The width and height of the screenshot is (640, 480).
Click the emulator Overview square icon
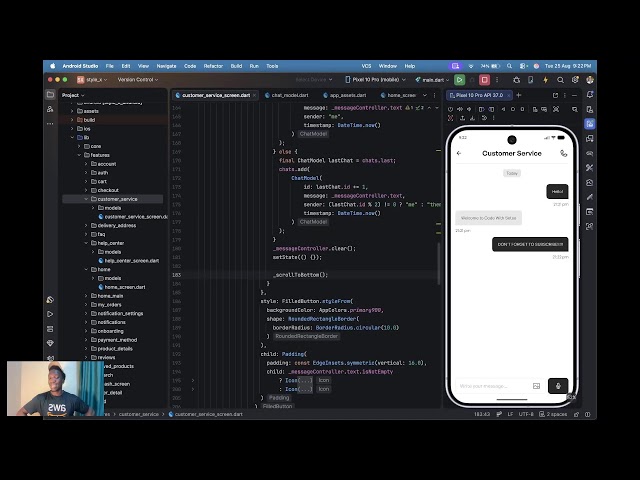pyautogui.click(x=522, y=109)
